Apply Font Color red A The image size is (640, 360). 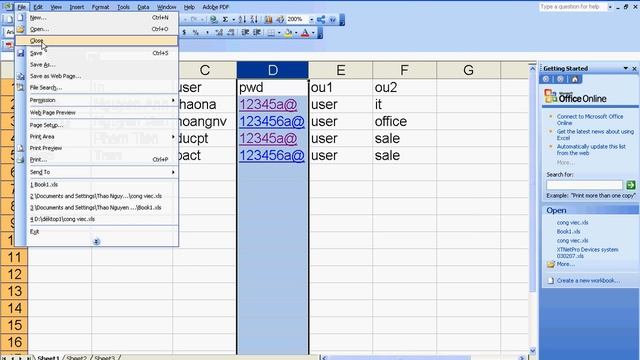pyautogui.click(x=305, y=33)
